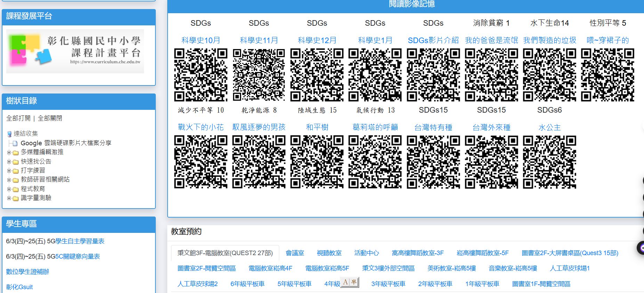Open the 學生自主學習量表 link
Image resolution: width=644 pixels, height=293 pixels.
click(x=80, y=241)
